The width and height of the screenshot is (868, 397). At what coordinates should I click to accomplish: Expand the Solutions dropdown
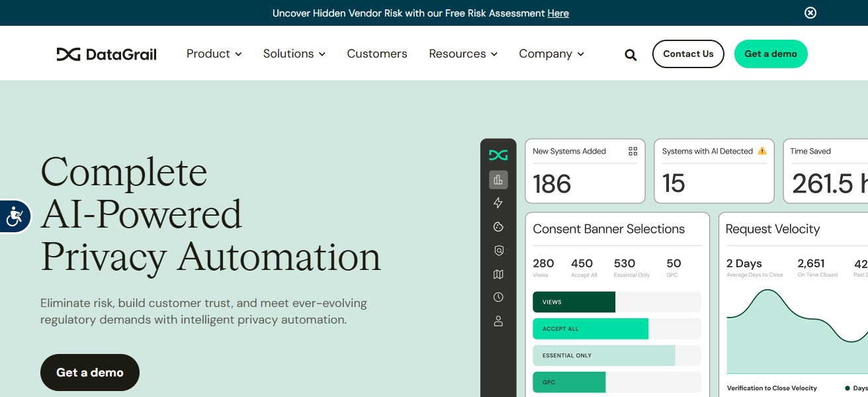[294, 54]
